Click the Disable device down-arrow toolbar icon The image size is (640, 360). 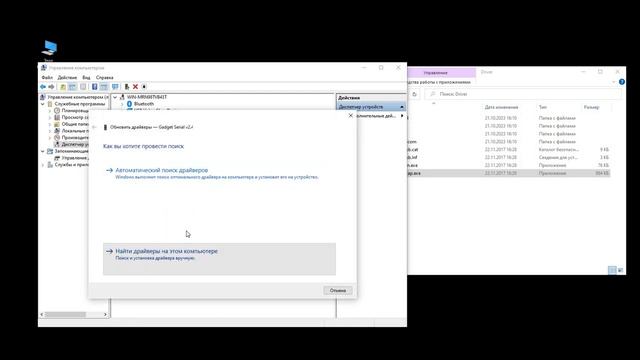[144, 87]
